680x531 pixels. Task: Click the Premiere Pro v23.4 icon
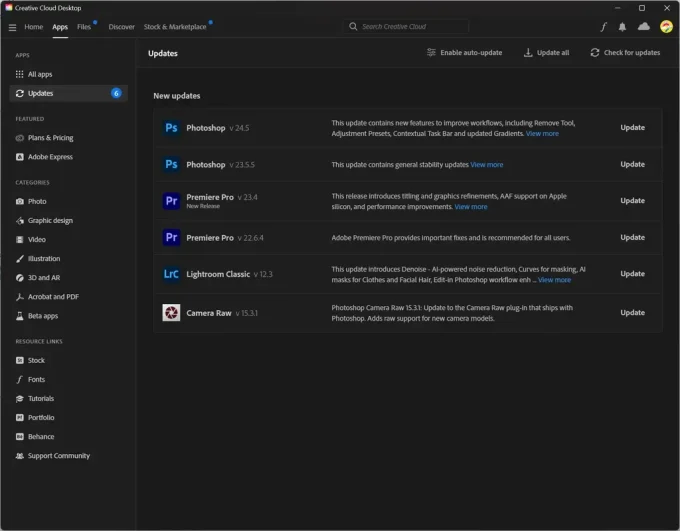(171, 201)
